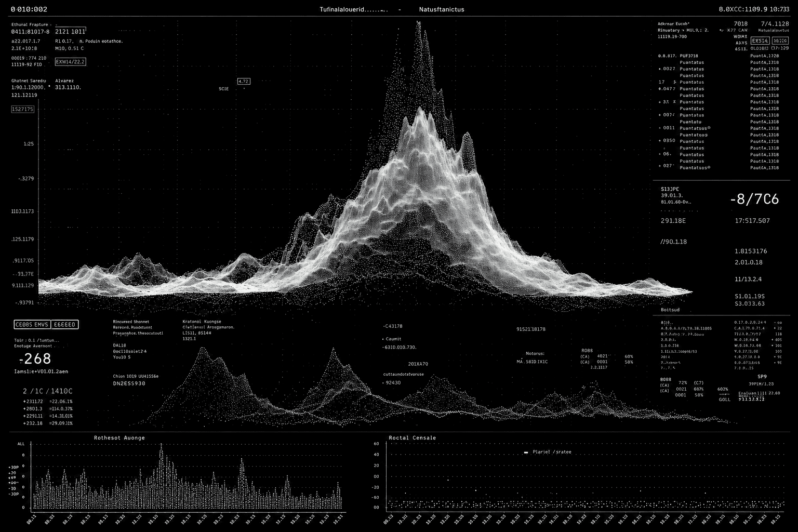Click the 1.8153176 value
Screen dimensions: 798x532
pos(751,251)
